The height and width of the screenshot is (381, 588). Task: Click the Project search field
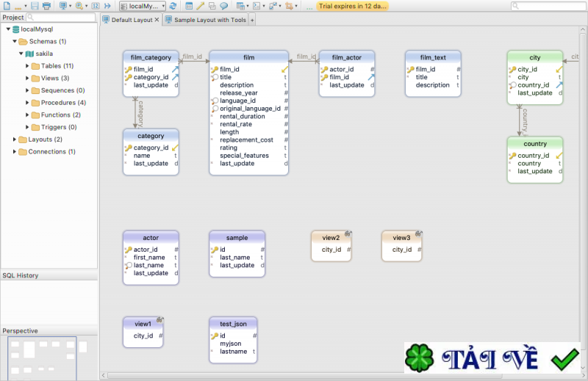pos(61,17)
